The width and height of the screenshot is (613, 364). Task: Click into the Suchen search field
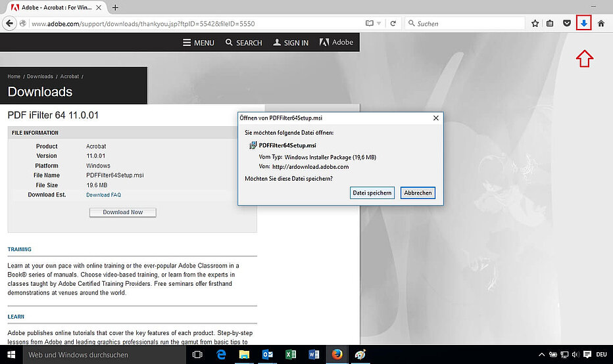465,24
